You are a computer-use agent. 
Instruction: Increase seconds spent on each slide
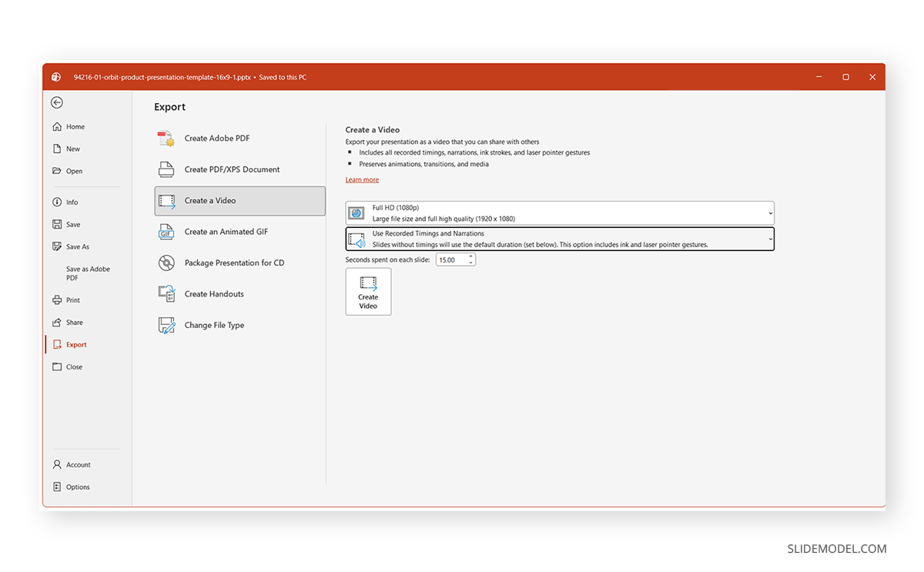point(471,257)
